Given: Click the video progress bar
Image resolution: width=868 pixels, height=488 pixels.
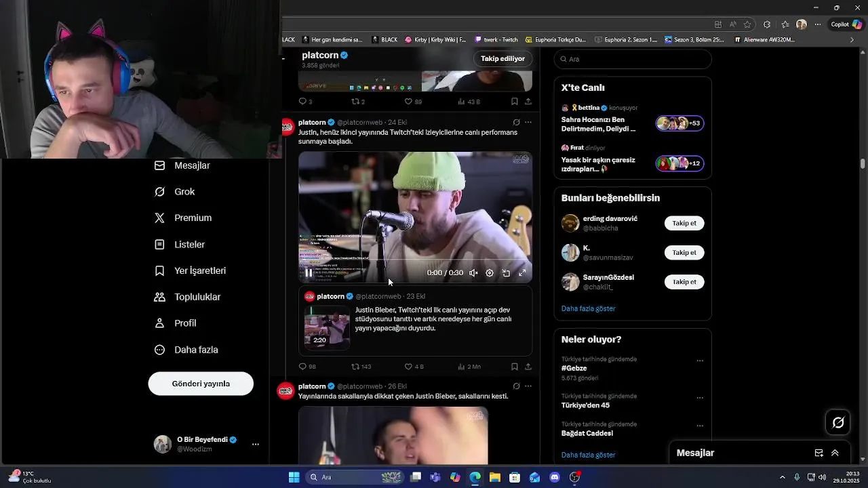Looking at the screenshot, I should click(415, 260).
